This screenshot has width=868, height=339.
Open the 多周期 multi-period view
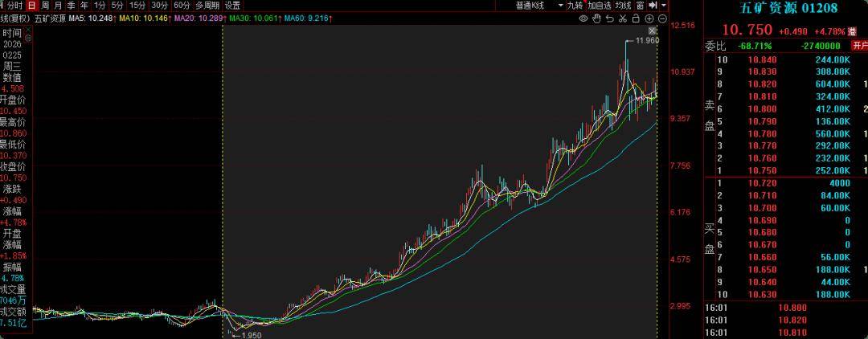click(207, 5)
